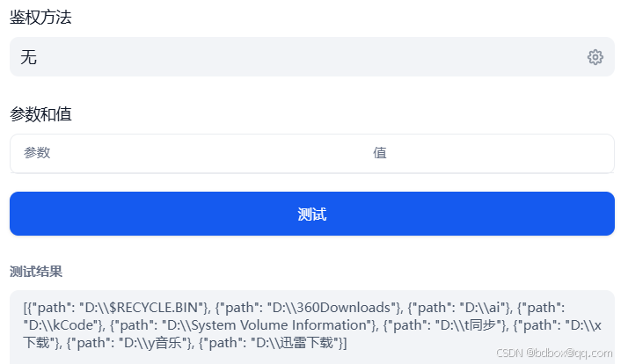Select the D:\\ai path in results

point(482,308)
